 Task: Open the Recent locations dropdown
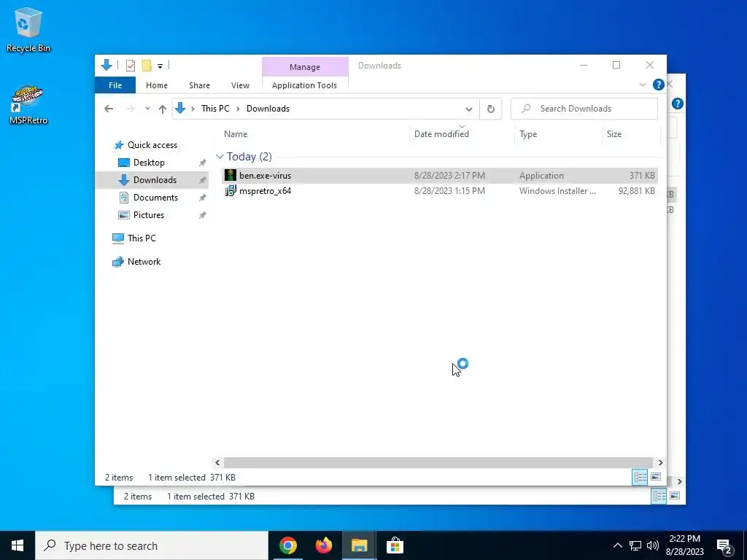(x=147, y=109)
